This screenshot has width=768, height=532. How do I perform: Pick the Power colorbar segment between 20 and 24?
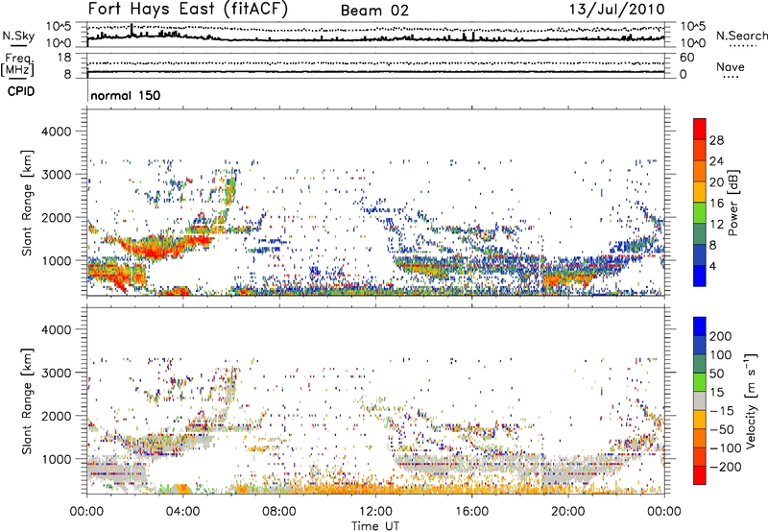tap(700, 171)
